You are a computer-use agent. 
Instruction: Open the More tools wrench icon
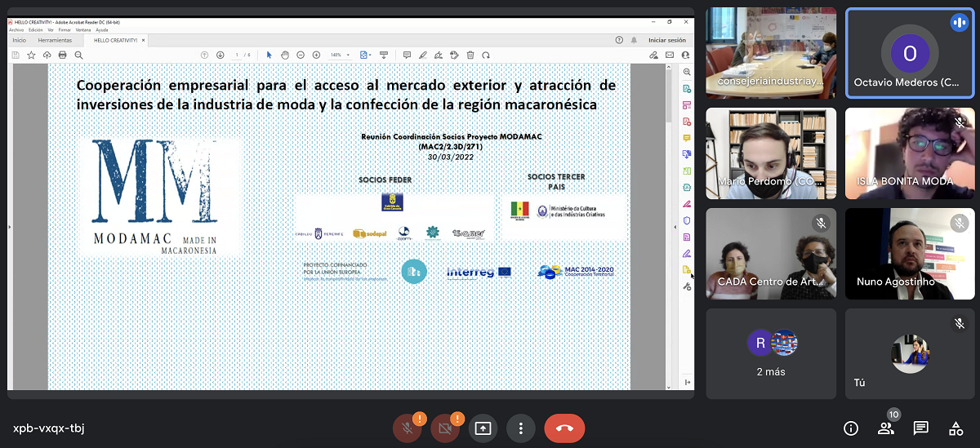(687, 286)
